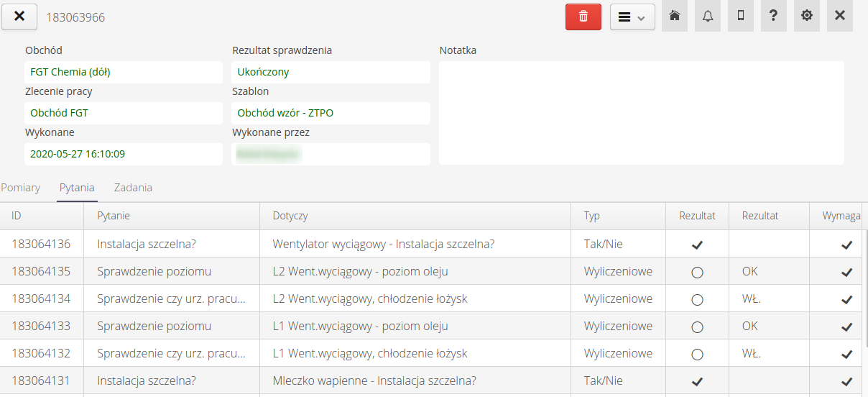This screenshot has height=397, width=868.
Task: Select the Pytania tab
Action: [77, 188]
